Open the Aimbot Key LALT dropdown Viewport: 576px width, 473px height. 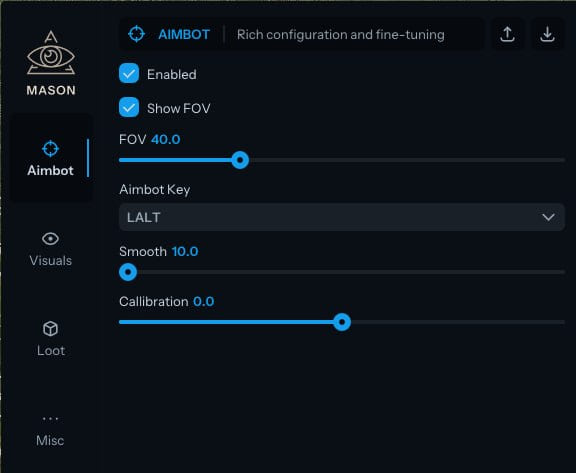(342, 217)
